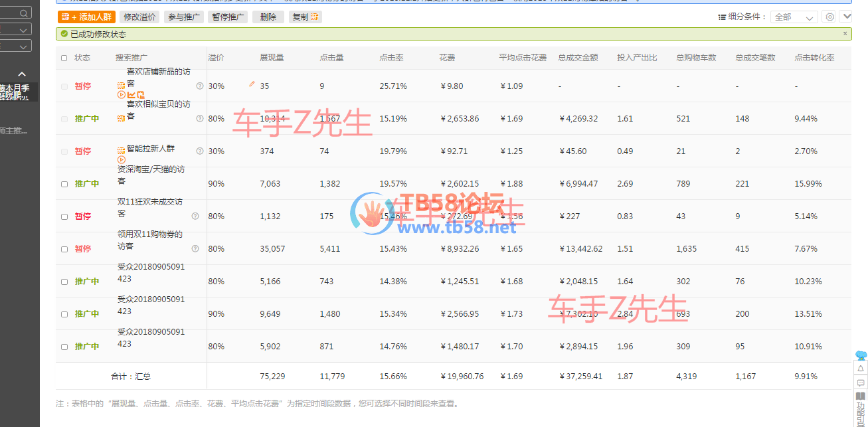
Task: Select checkbox for 双11狂欢未成交访客 row
Action: [x=64, y=216]
